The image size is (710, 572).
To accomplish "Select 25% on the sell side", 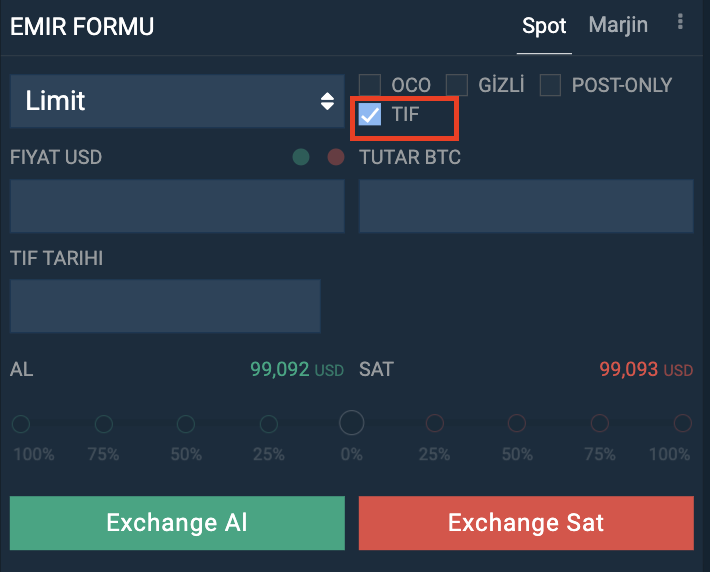I will point(434,424).
